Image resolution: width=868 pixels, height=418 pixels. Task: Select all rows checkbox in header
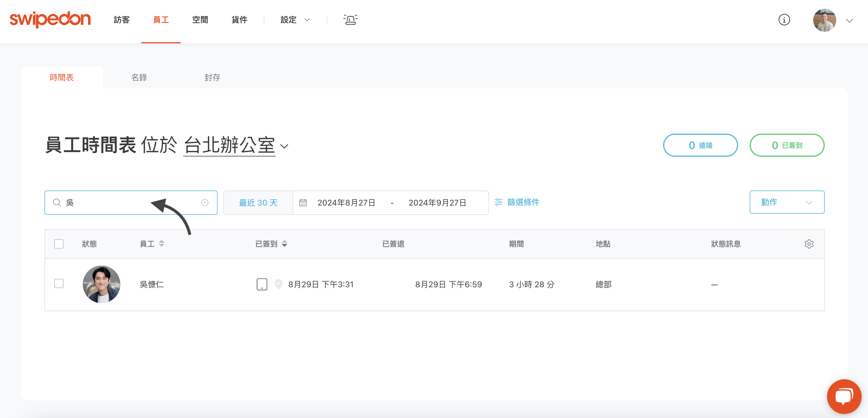(59, 244)
